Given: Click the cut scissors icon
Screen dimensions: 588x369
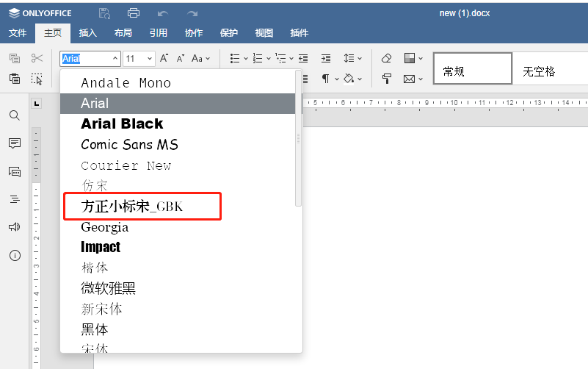Looking at the screenshot, I should coord(37,58).
